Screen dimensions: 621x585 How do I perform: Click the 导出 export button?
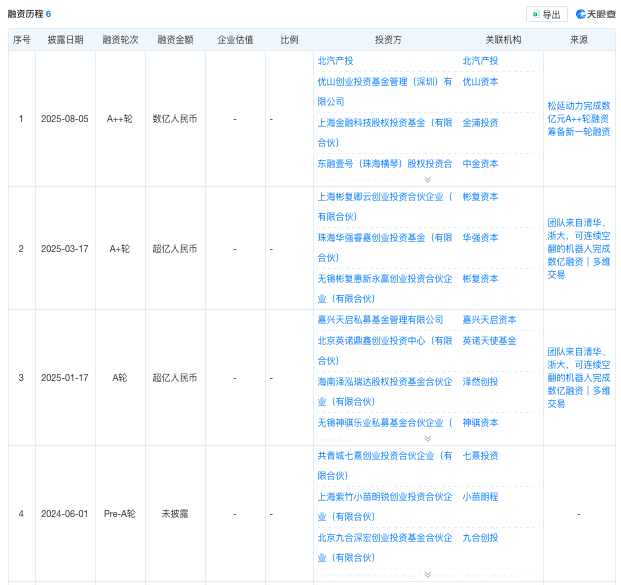547,14
